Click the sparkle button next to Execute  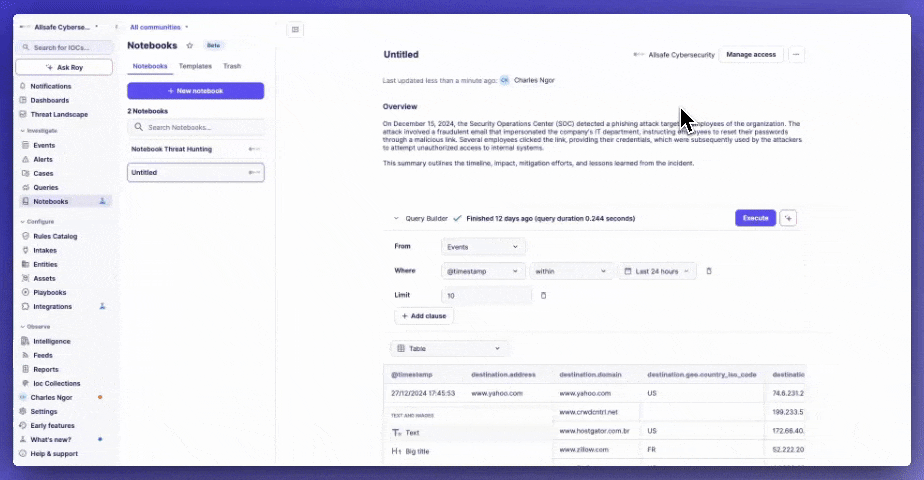[x=788, y=218]
